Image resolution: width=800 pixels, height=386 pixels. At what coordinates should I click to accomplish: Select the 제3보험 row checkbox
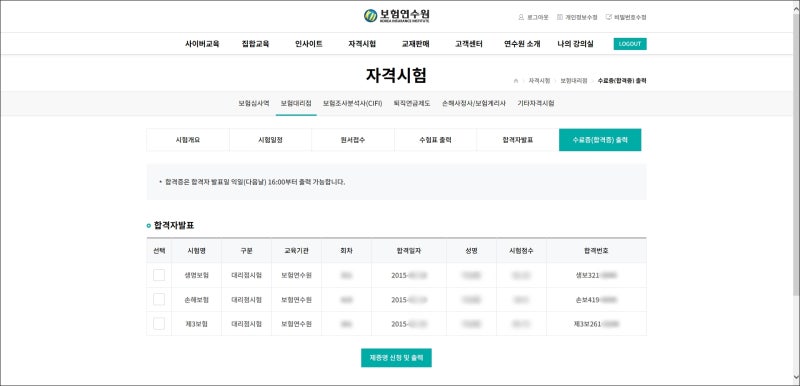159,324
